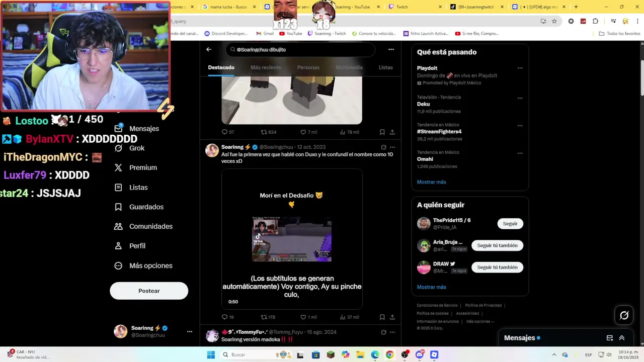Open the Windows Start menu

pyautogui.click(x=211, y=355)
